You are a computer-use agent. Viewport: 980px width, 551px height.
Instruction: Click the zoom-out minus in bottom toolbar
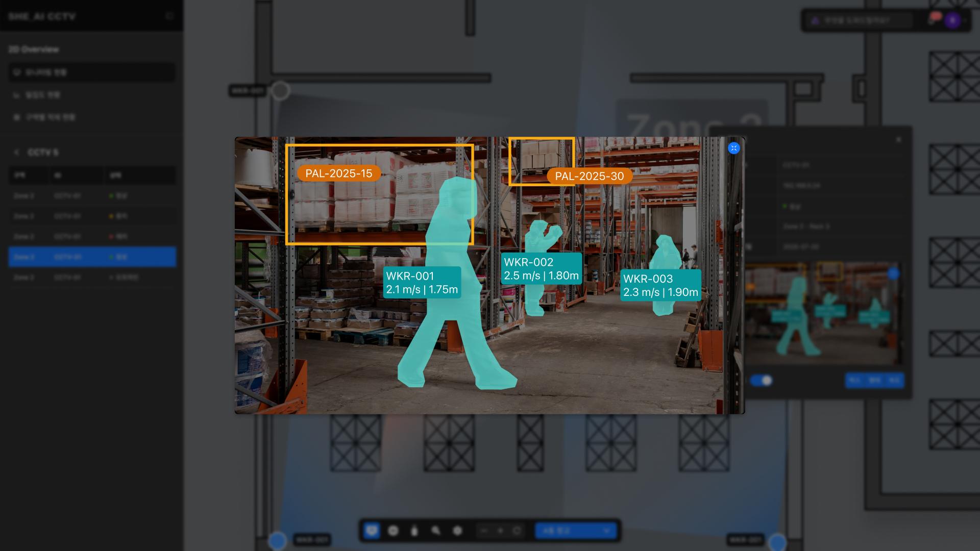coord(484,531)
